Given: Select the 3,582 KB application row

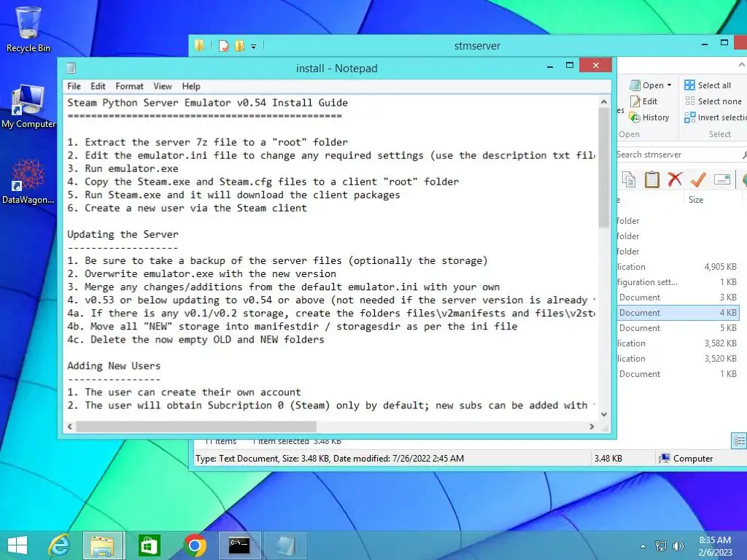Looking at the screenshot, I should coord(678,343).
